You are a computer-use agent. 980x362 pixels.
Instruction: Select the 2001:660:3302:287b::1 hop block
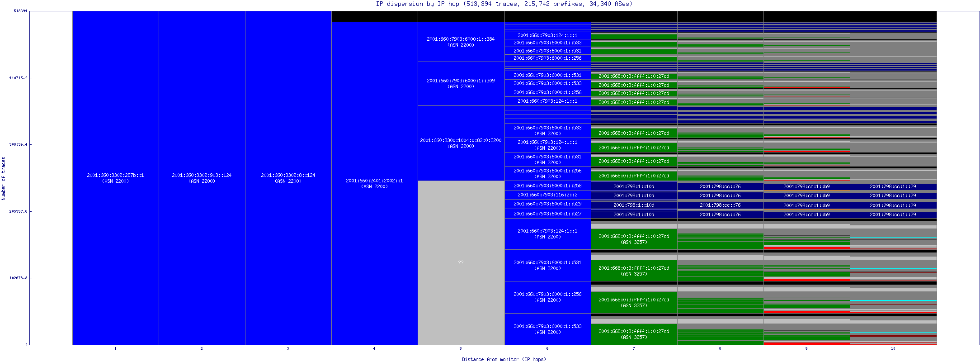(115, 178)
